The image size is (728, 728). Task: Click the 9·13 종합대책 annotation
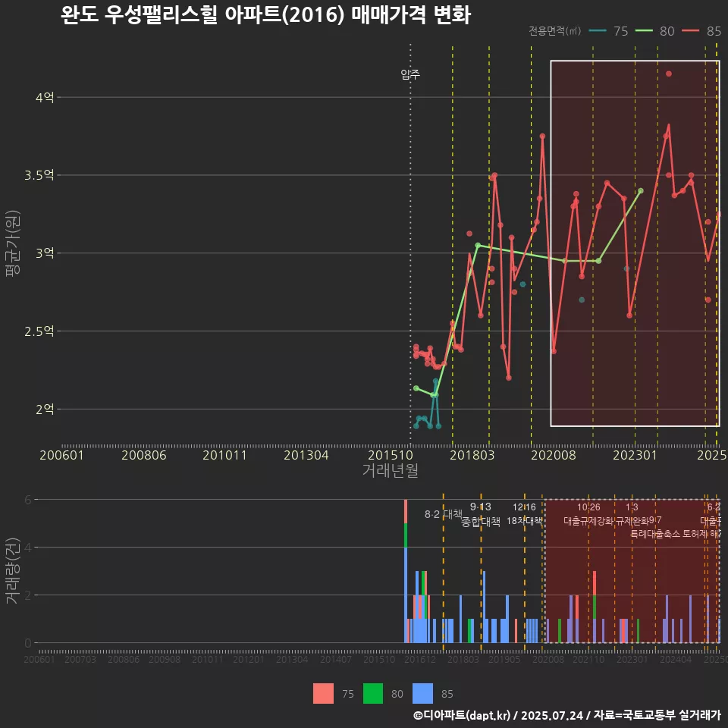coord(481,514)
